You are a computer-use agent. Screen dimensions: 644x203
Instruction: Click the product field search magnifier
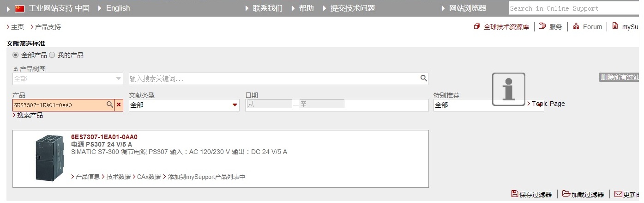pyautogui.click(x=110, y=105)
